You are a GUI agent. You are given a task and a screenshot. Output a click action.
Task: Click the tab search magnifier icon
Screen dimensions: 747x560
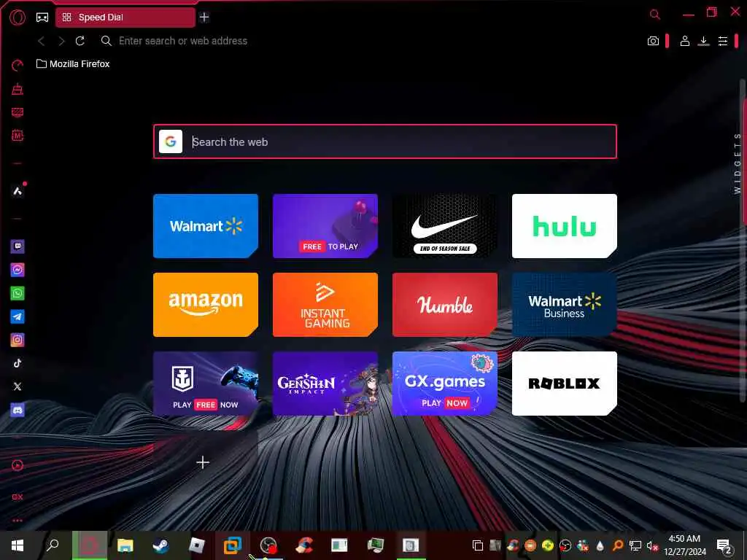point(655,15)
